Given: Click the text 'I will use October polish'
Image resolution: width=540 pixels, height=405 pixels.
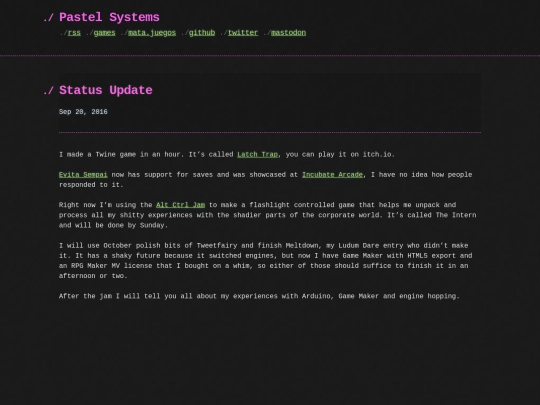Looking at the screenshot, I should tap(110, 246).
